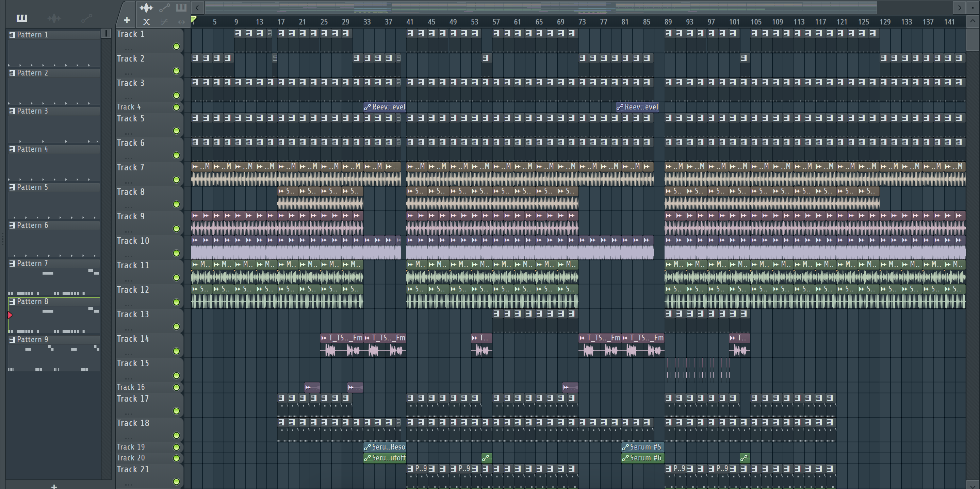Select the automation clip focus icon

coord(164,7)
